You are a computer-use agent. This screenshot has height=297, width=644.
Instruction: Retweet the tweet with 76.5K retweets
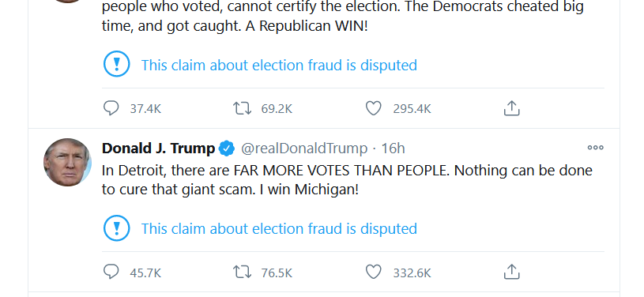point(242,272)
